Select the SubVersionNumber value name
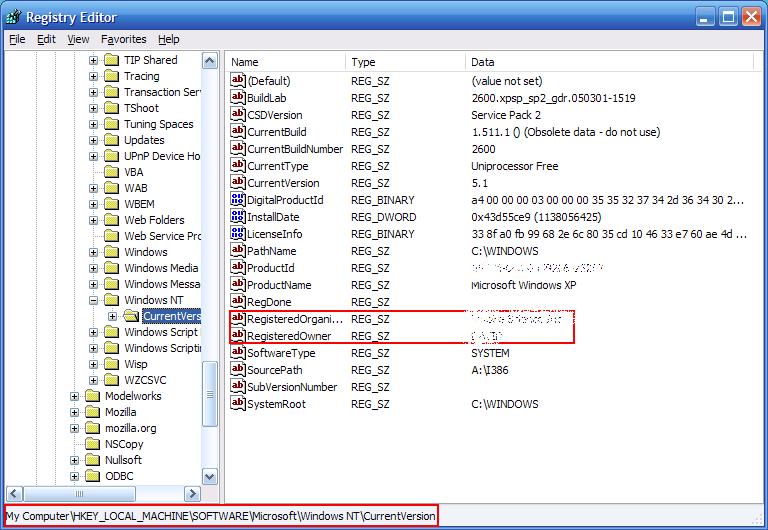 [292, 387]
